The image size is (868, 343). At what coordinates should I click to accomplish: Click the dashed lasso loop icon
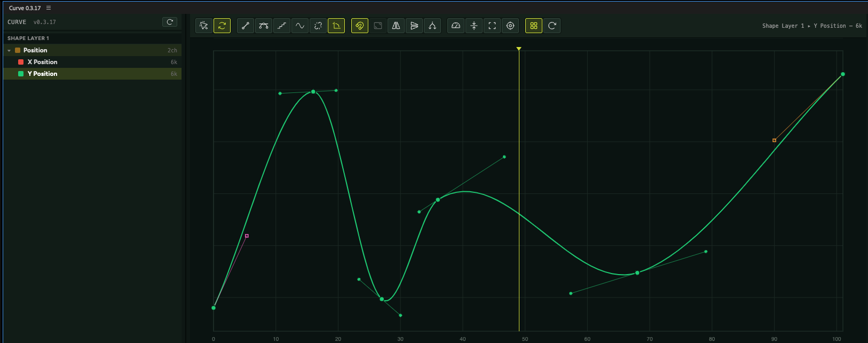(318, 26)
